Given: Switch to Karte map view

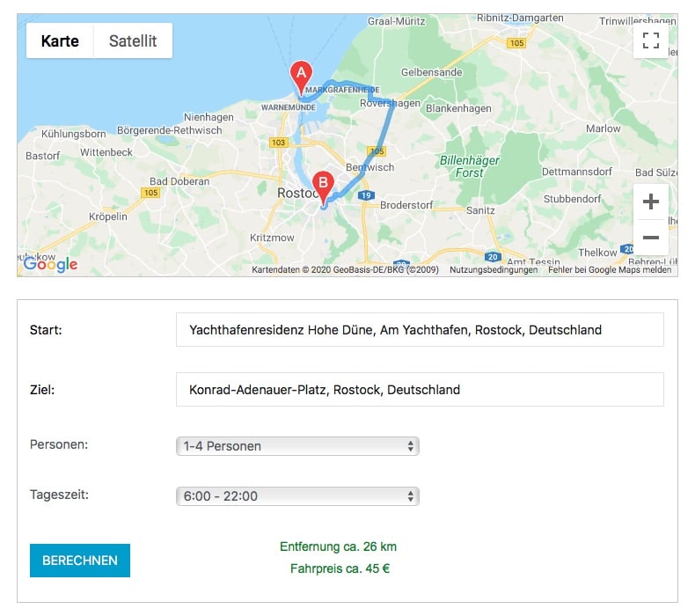Looking at the screenshot, I should point(60,40).
